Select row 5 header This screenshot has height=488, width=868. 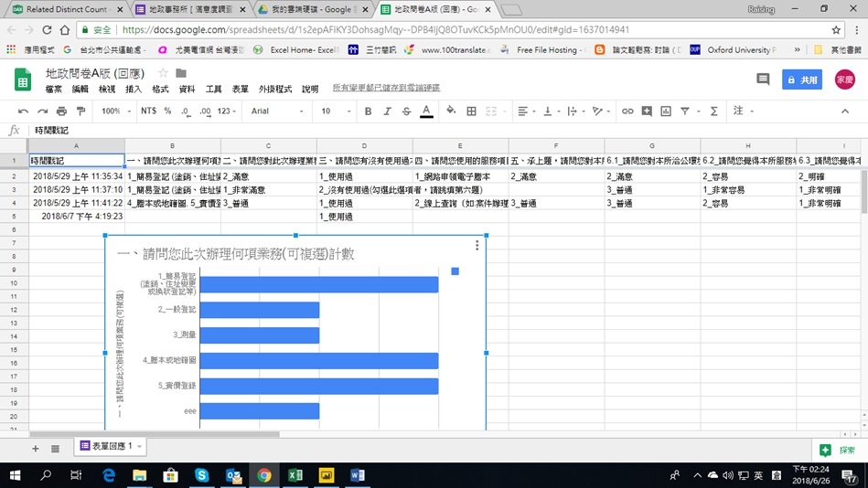[14, 217]
